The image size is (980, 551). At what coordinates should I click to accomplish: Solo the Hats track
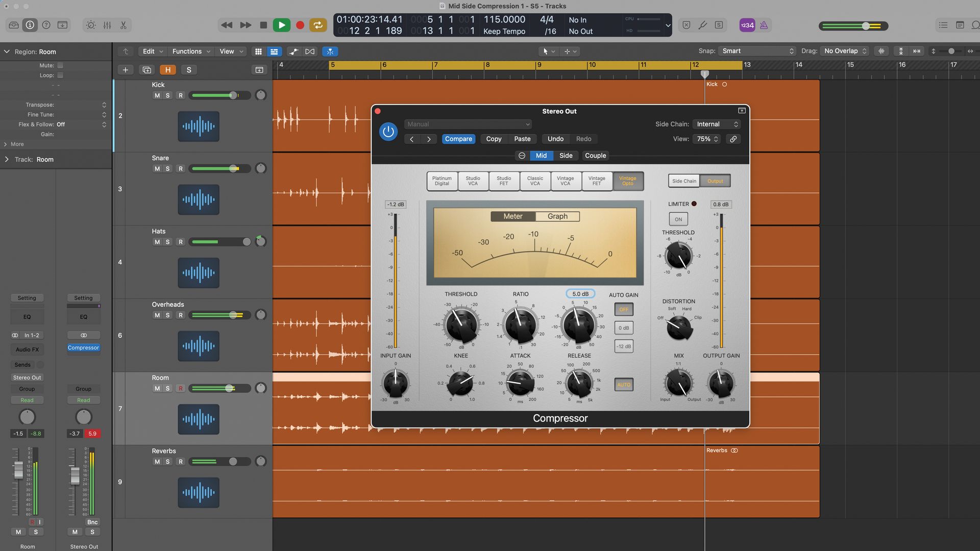pos(167,241)
